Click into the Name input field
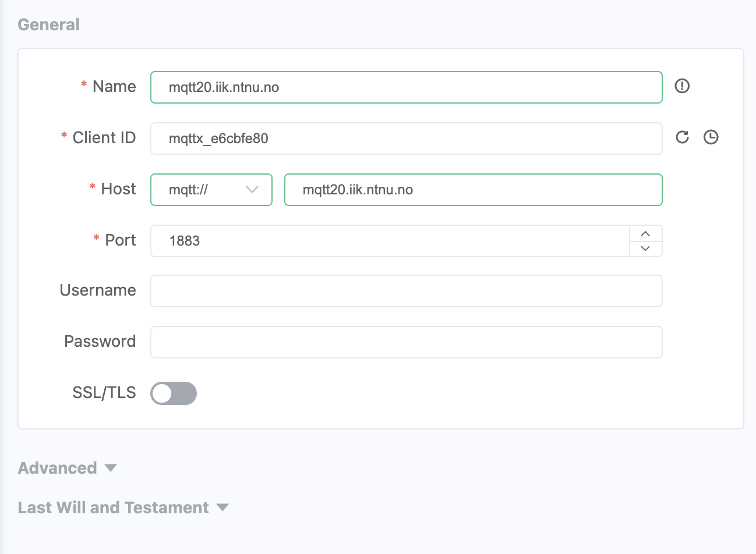Image resolution: width=756 pixels, height=554 pixels. [406, 87]
